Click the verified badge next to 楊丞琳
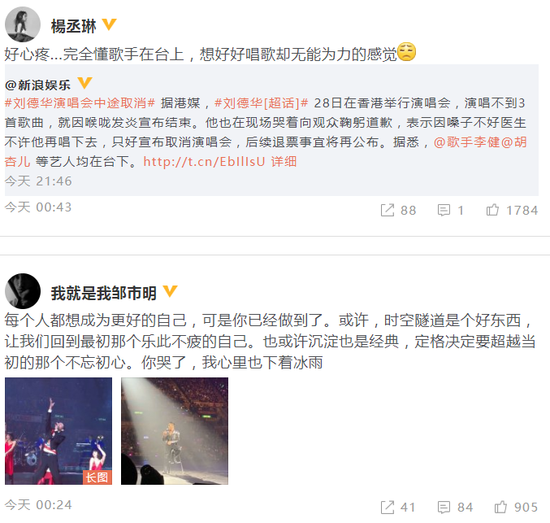The image size is (550, 523). pos(109,25)
